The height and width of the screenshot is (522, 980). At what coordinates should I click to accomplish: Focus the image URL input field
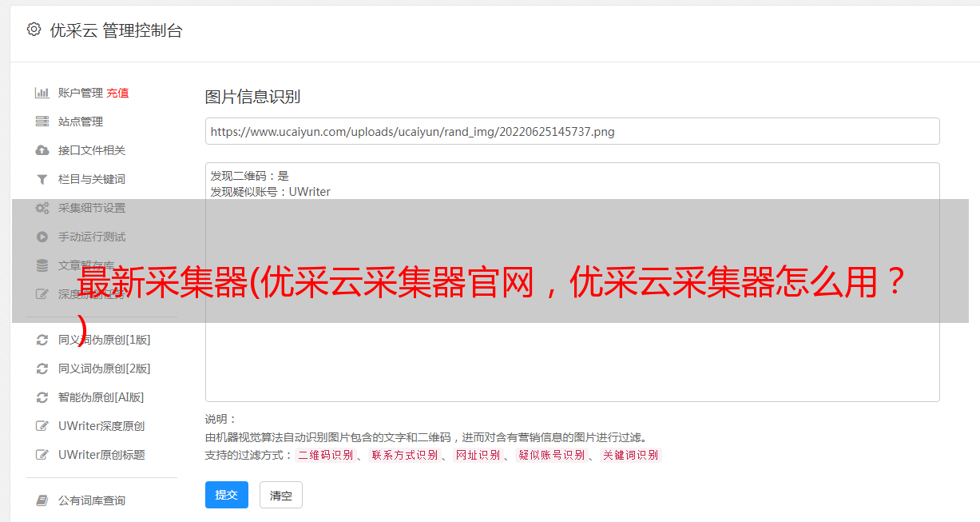pyautogui.click(x=572, y=131)
